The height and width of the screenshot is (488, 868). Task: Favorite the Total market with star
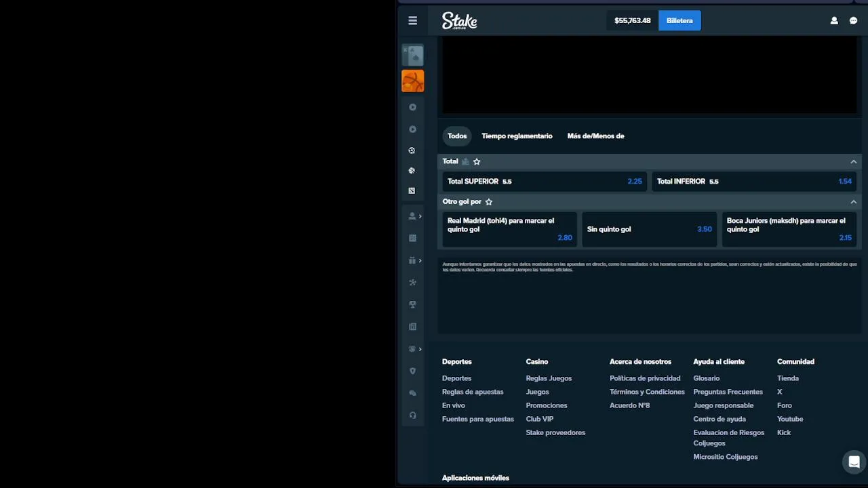(477, 161)
